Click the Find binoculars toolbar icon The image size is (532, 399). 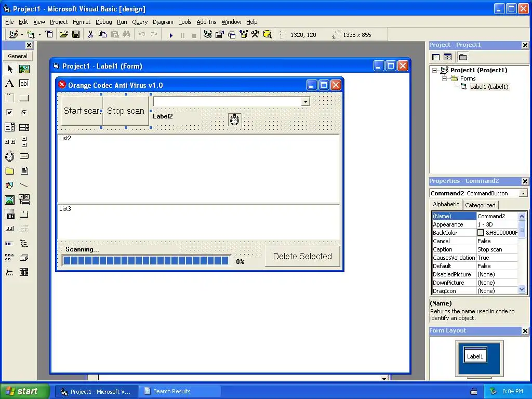126,35
